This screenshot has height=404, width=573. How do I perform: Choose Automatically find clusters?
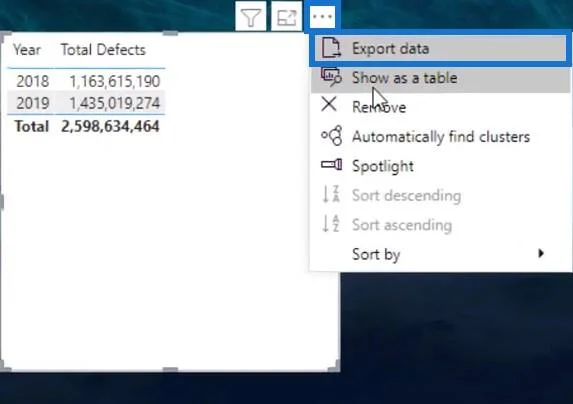click(x=440, y=137)
